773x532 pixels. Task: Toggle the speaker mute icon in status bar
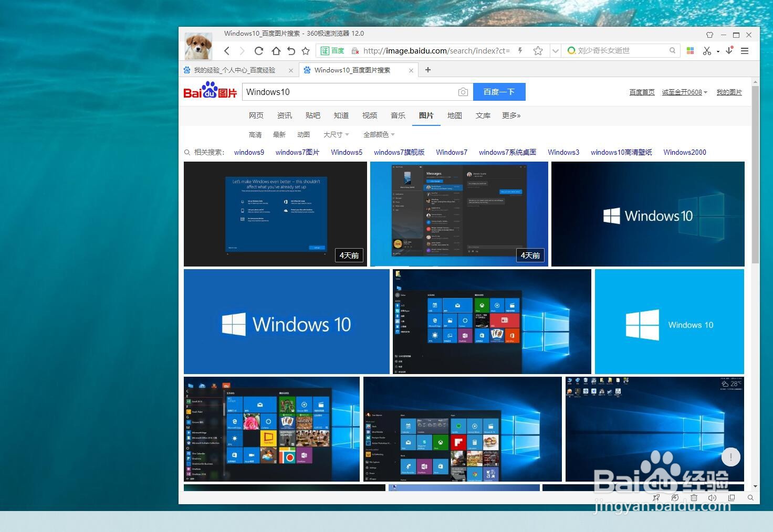tap(712, 497)
